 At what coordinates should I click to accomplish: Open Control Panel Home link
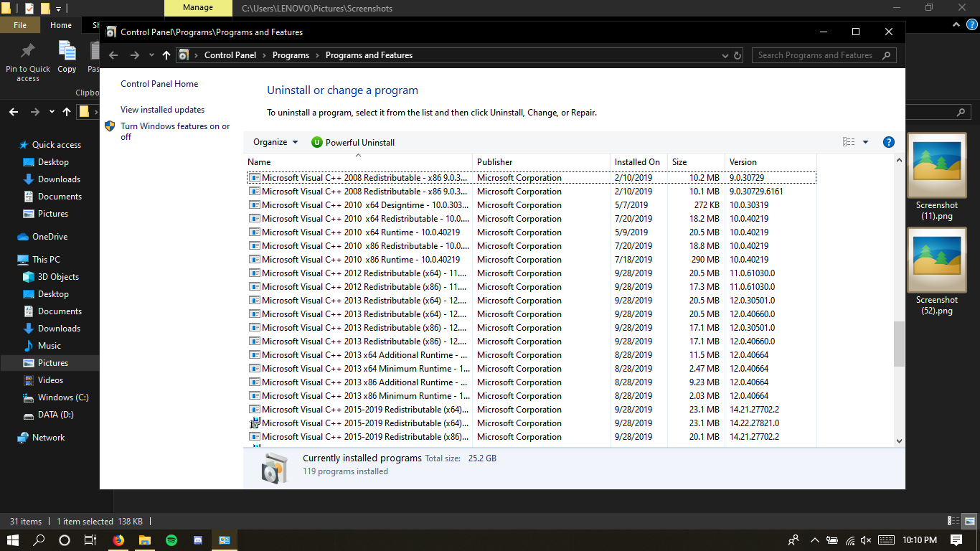[159, 84]
